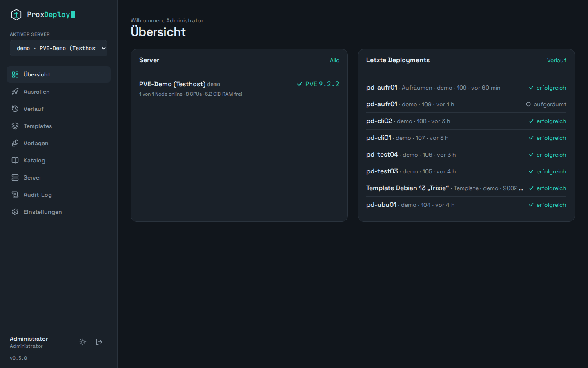The height and width of the screenshot is (368, 588).
Task: Go to the Ausrollen page
Action: [58, 92]
